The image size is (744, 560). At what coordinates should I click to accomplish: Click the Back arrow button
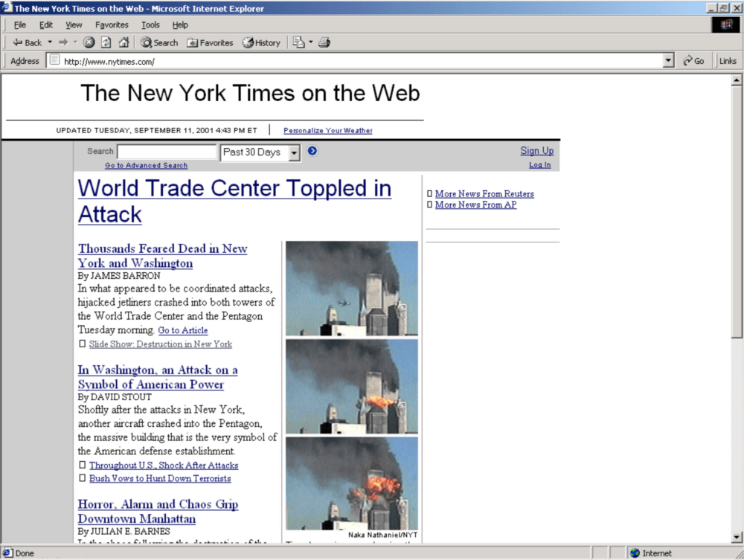pyautogui.click(x=27, y=42)
